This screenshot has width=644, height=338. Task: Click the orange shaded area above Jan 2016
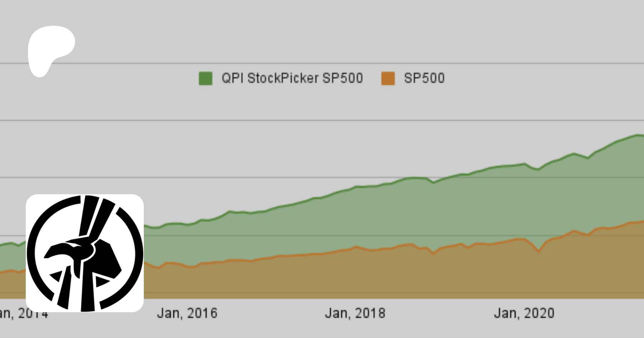pyautogui.click(x=187, y=283)
